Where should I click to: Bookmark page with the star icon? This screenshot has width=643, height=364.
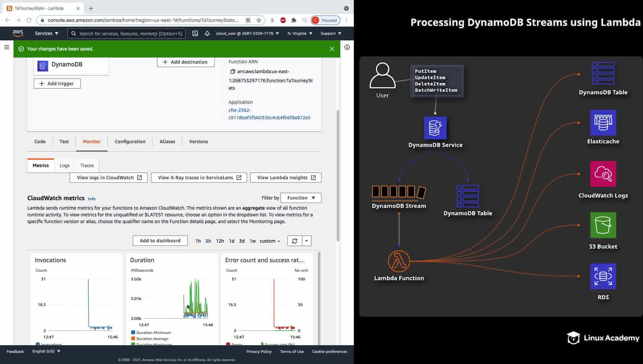click(259, 20)
